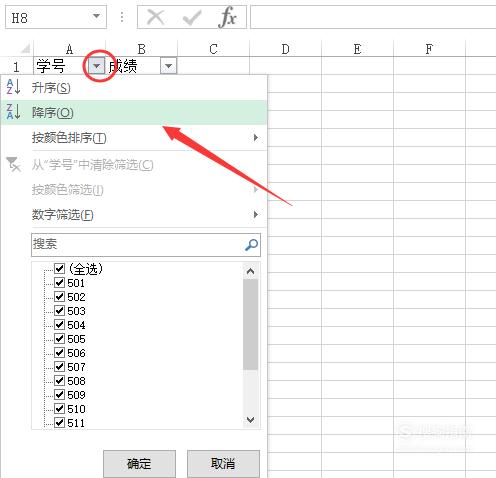Image resolution: width=496 pixels, height=478 pixels.
Task: Click the fx insert function icon
Action: click(228, 17)
